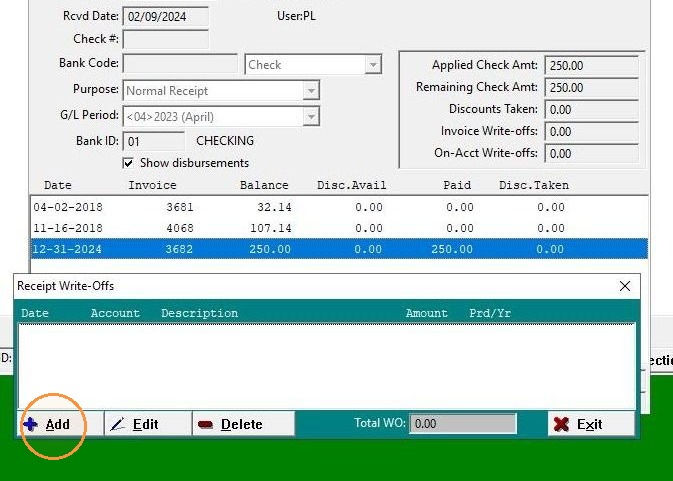Screen dimensions: 673x481
Task: Select invoice 4068 row dated 11-16-2018
Action: click(339, 228)
